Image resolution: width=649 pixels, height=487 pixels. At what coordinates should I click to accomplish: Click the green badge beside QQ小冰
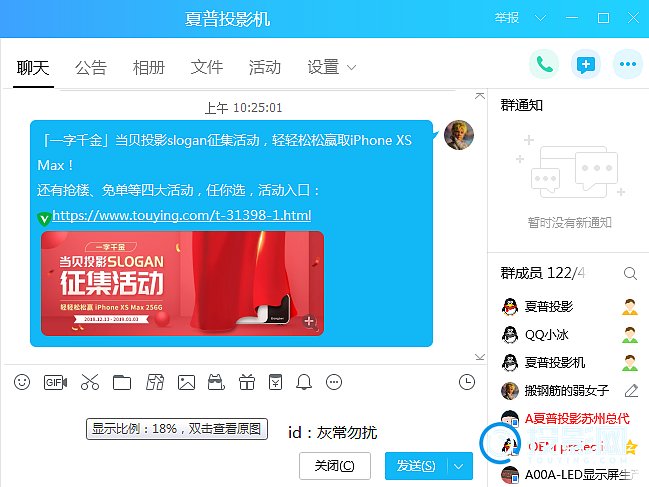pyautogui.click(x=630, y=335)
